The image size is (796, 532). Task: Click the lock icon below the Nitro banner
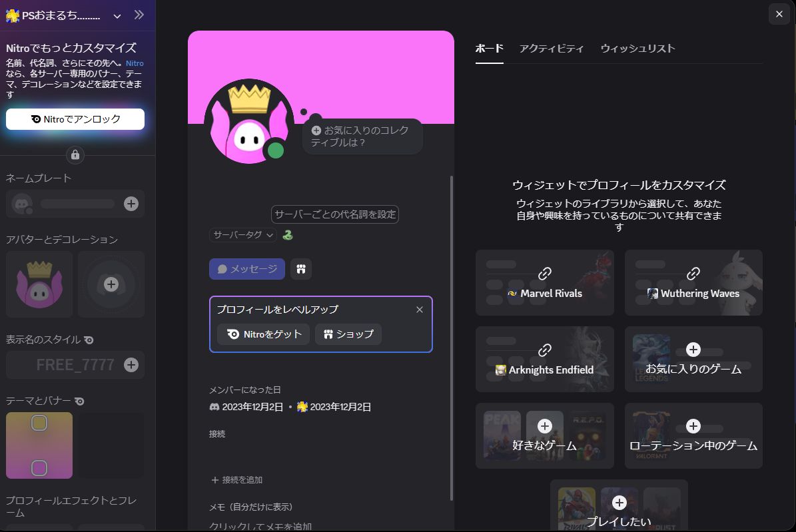click(x=75, y=155)
